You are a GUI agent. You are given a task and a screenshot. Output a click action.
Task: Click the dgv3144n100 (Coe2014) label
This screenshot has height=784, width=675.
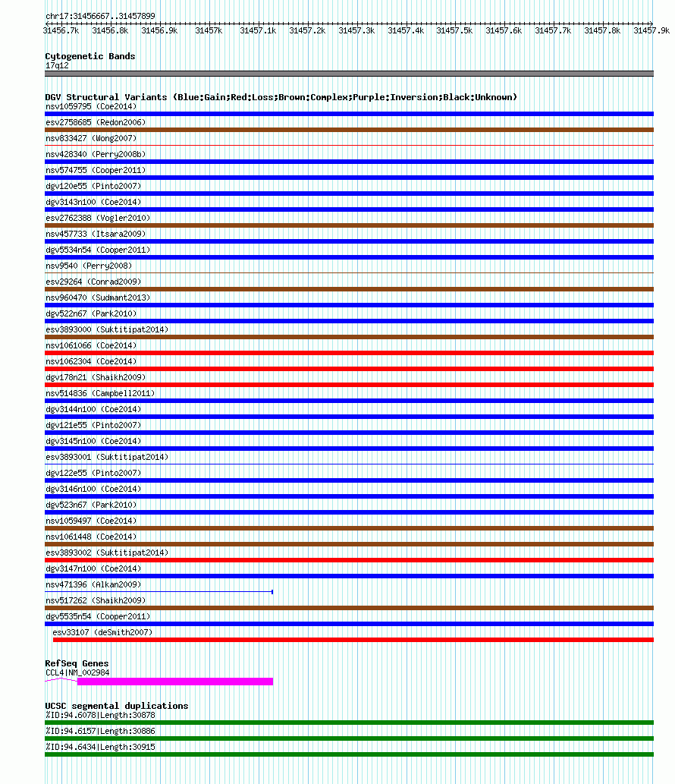(93, 410)
